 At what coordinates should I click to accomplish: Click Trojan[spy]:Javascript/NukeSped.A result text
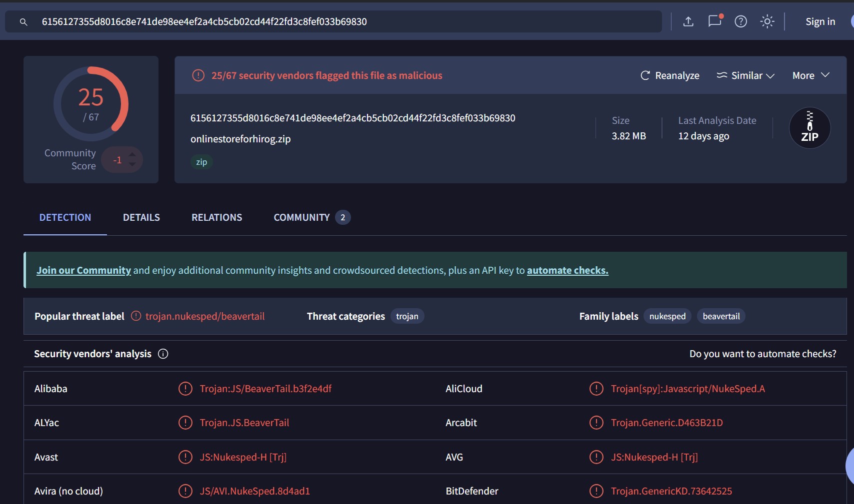(688, 389)
